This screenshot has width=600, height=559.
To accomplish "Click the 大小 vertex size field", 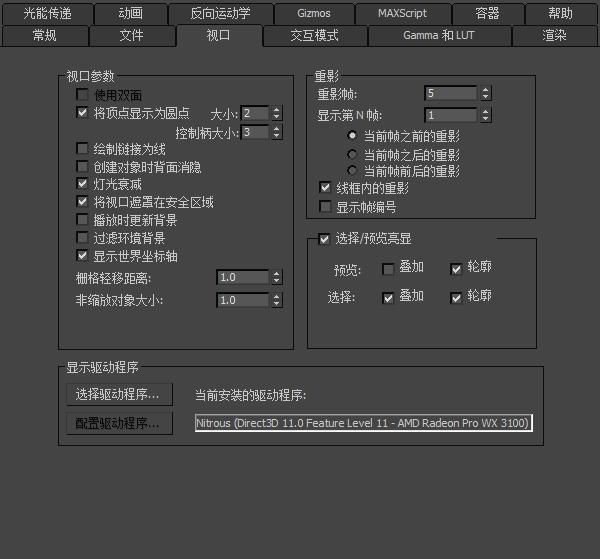I will point(255,113).
